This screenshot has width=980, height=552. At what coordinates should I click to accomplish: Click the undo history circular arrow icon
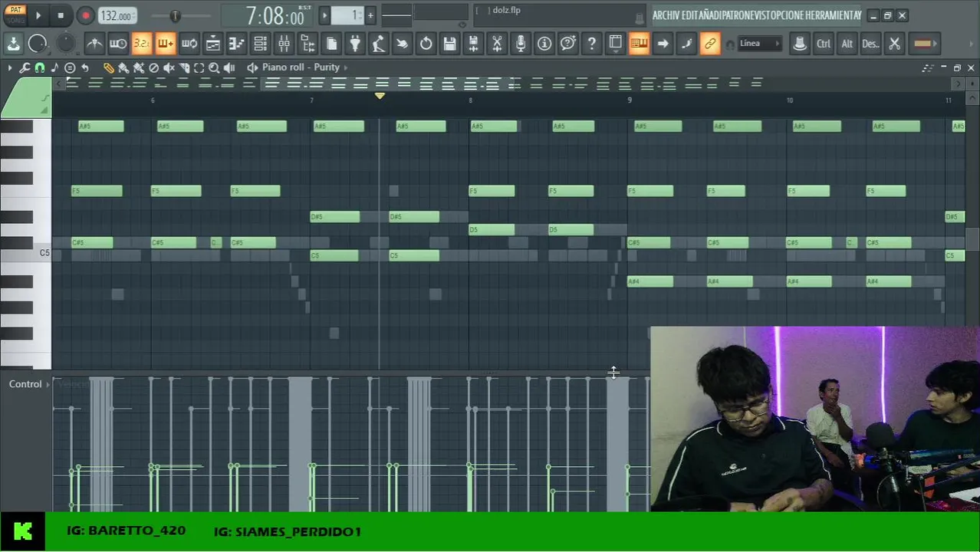point(426,44)
